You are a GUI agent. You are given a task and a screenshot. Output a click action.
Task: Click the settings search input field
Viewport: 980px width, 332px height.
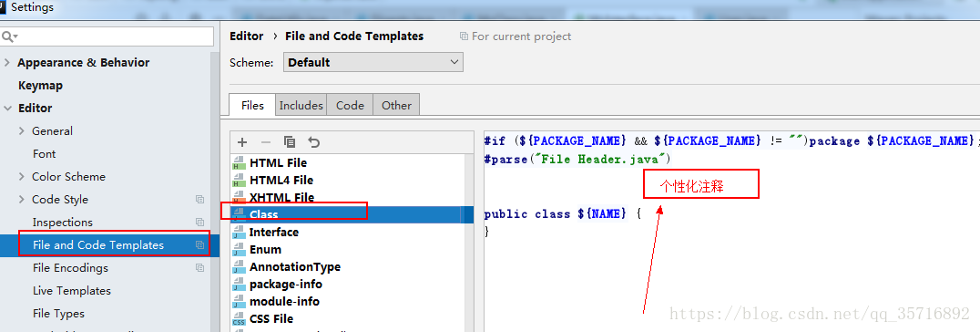pyautogui.click(x=107, y=37)
